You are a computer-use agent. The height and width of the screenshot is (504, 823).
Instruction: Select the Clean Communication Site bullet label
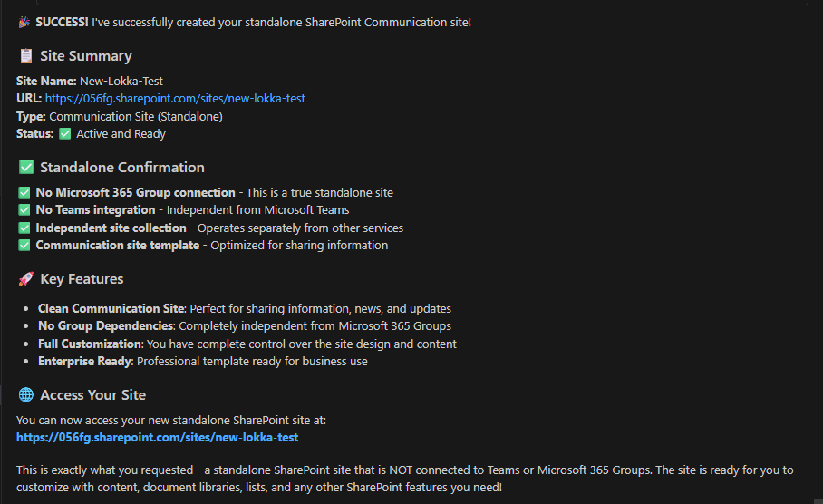pos(111,309)
